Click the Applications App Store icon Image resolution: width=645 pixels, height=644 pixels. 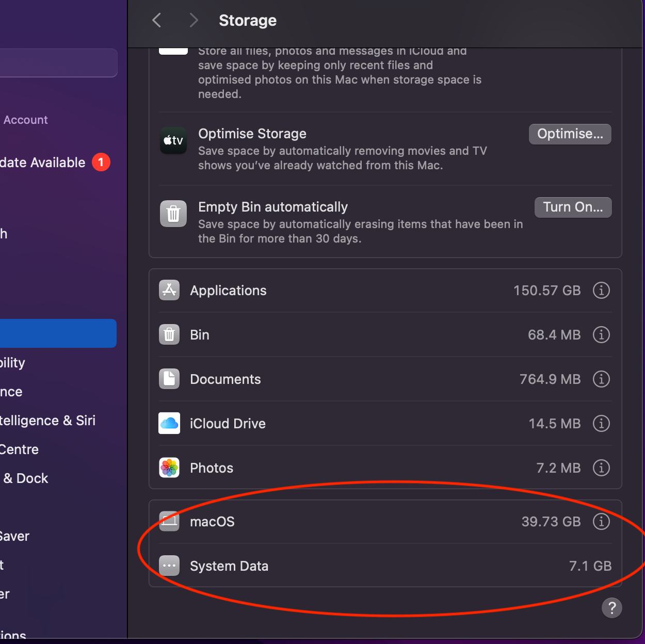tap(169, 290)
